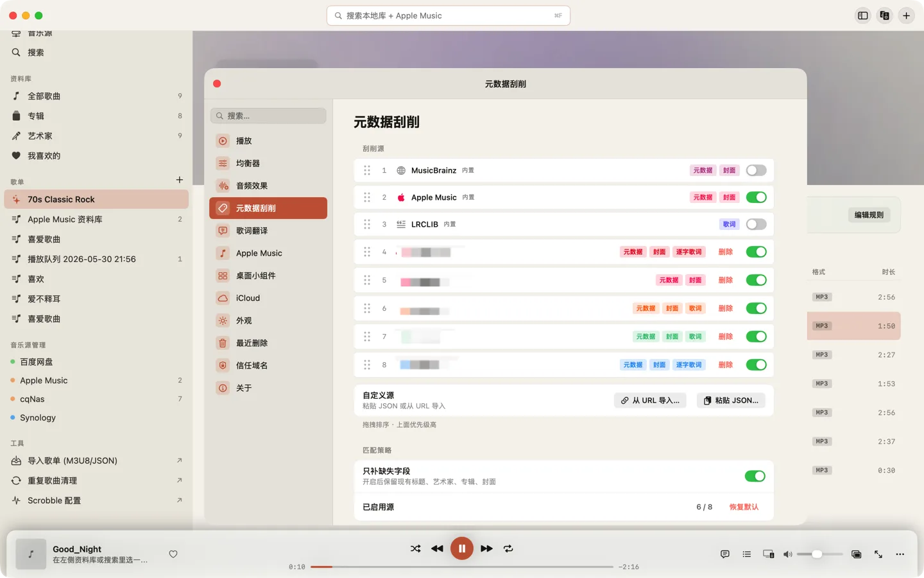924x578 pixels.
Task: Toggle the sidebar layout icon in title bar
Action: 863,15
